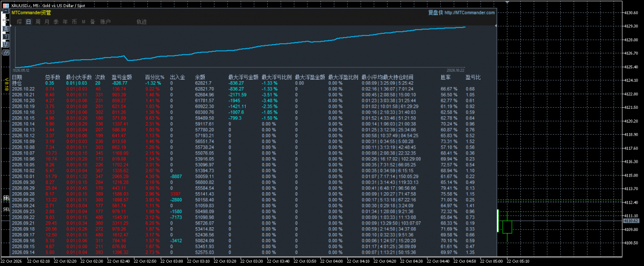This screenshot has height=266, width=644.
Task: Open the 账户 account tab
Action: pos(105,22)
